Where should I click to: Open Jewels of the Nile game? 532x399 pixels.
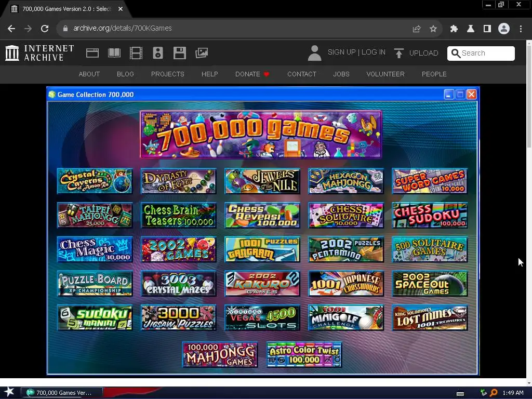(x=262, y=181)
